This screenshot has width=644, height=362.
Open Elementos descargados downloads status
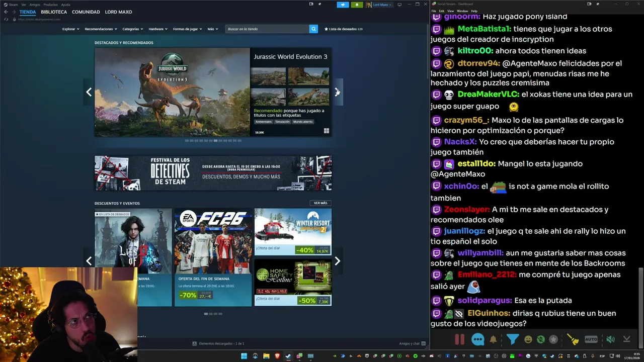(x=219, y=343)
